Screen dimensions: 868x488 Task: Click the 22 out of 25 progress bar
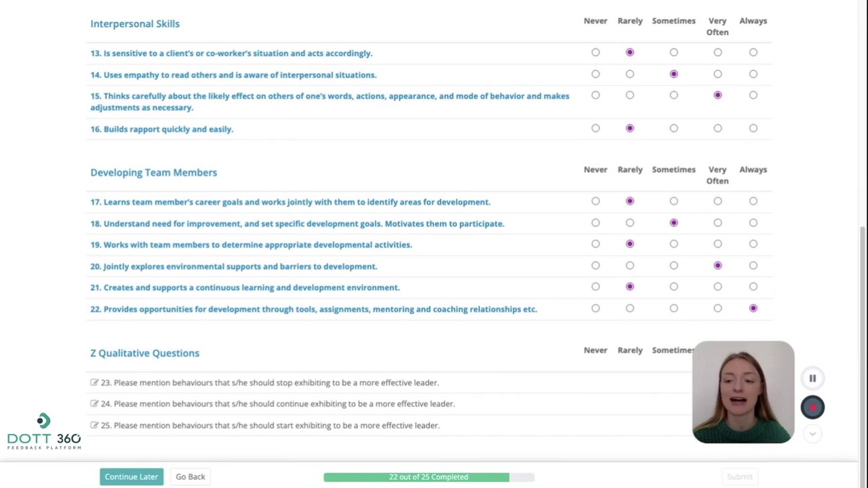(429, 477)
